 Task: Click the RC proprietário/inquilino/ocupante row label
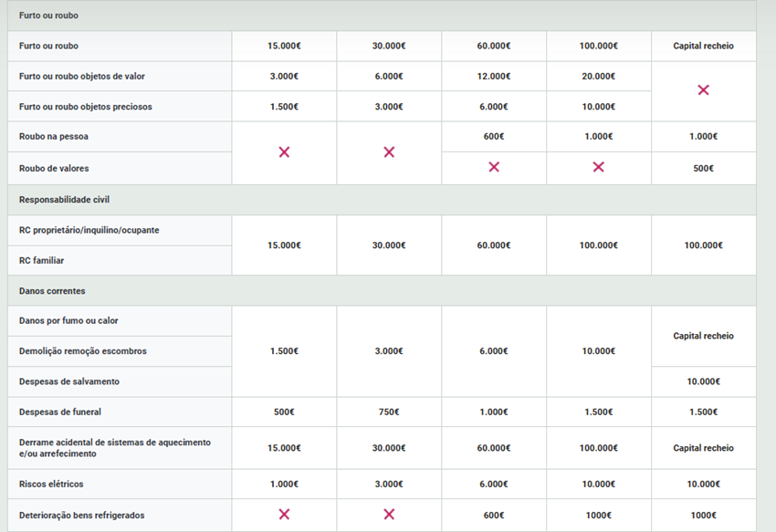click(89, 230)
